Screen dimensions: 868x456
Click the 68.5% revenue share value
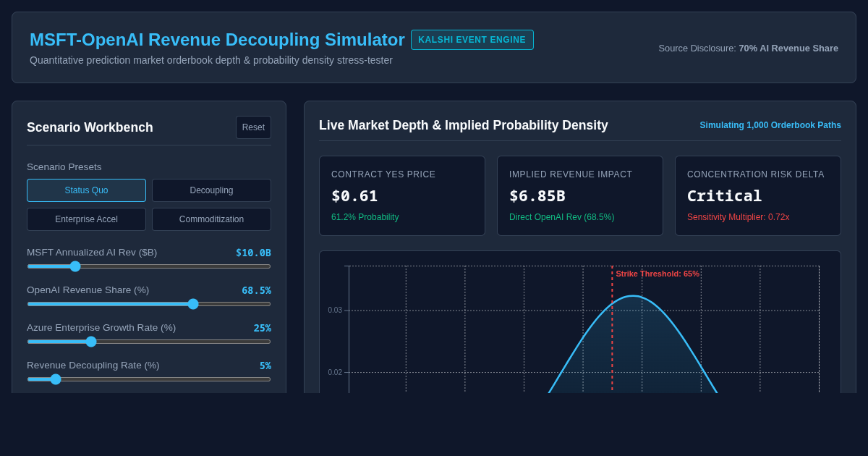(256, 290)
